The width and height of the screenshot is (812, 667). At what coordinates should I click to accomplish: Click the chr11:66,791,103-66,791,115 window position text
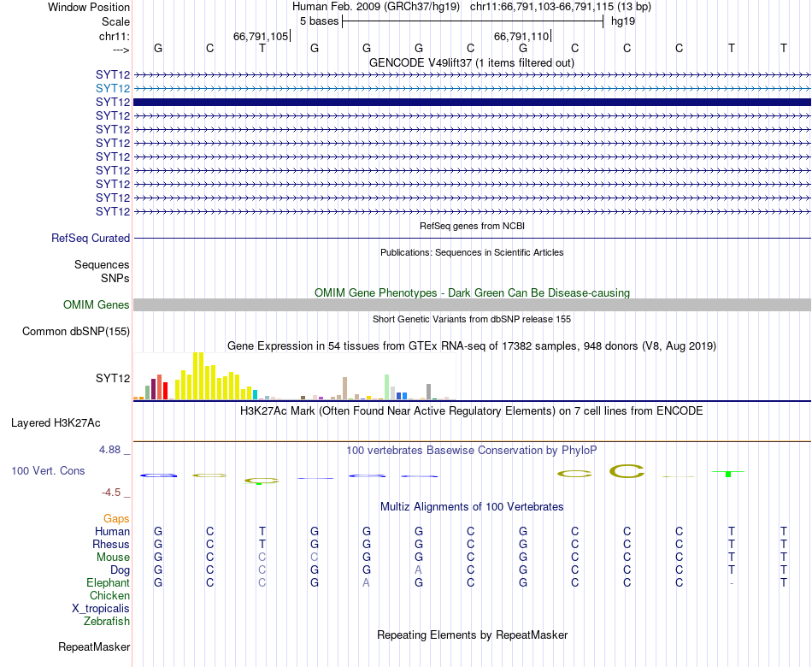pyautogui.click(x=542, y=7)
